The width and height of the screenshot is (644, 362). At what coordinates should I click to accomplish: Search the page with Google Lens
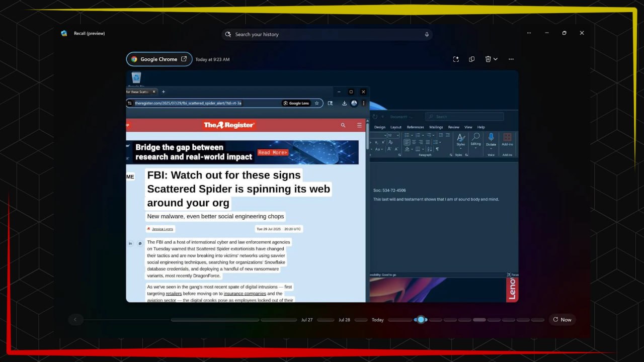tap(296, 103)
